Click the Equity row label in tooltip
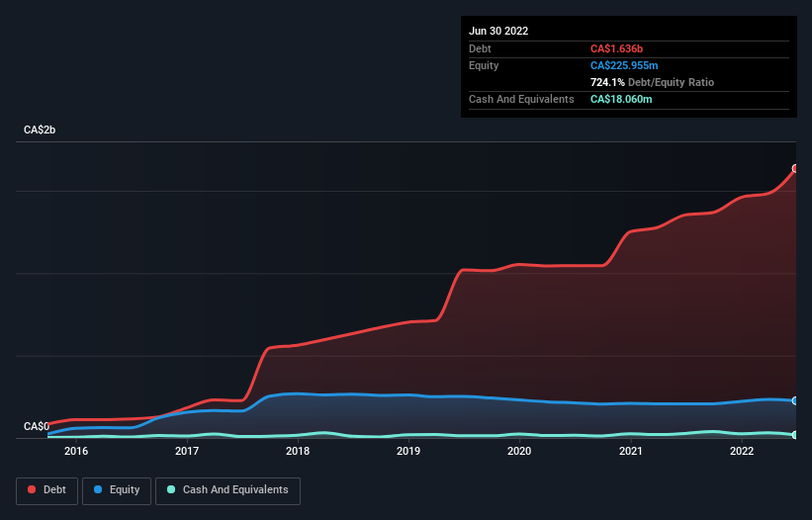Viewport: 812px width, 520px height. tap(484, 65)
